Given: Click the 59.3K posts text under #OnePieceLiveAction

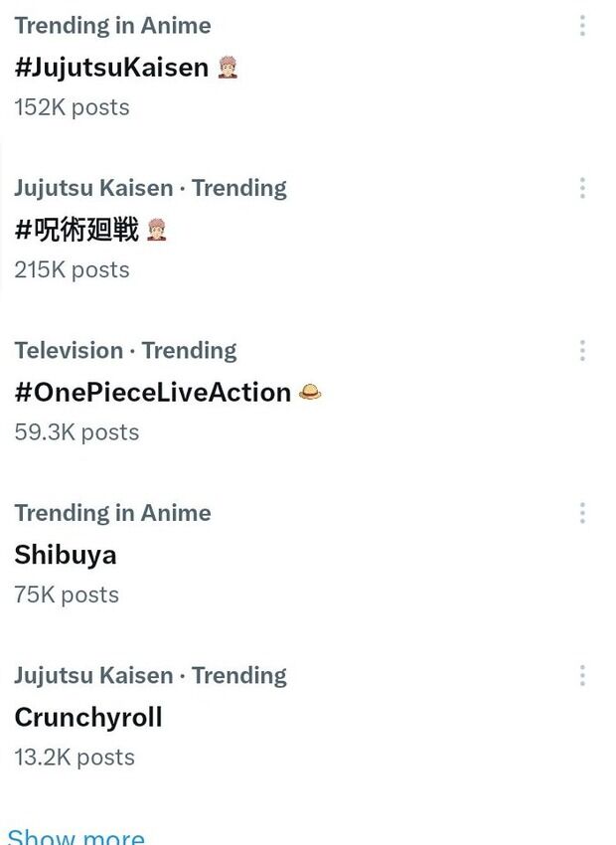Looking at the screenshot, I should 77,431.
